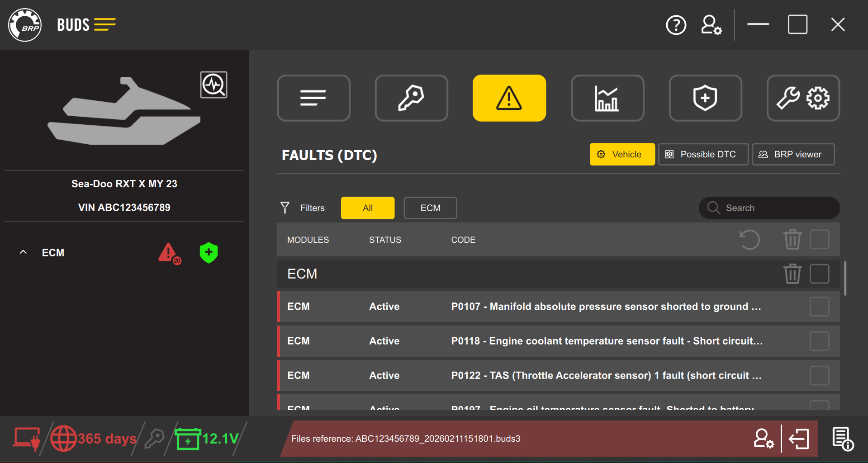Check the P0107 fault checkbox
Image resolution: width=868 pixels, height=463 pixels.
(819, 307)
